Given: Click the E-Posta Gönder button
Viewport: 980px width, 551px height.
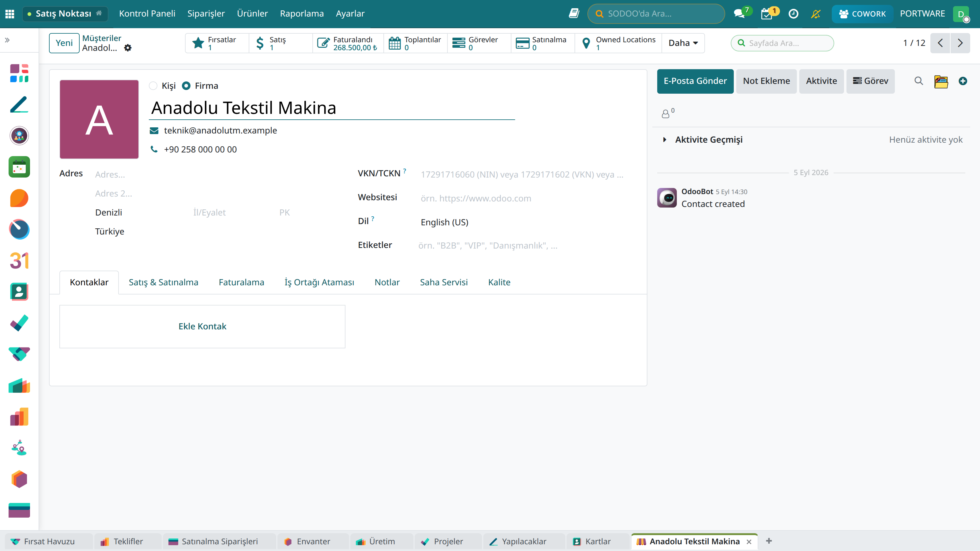Looking at the screenshot, I should [x=695, y=81].
